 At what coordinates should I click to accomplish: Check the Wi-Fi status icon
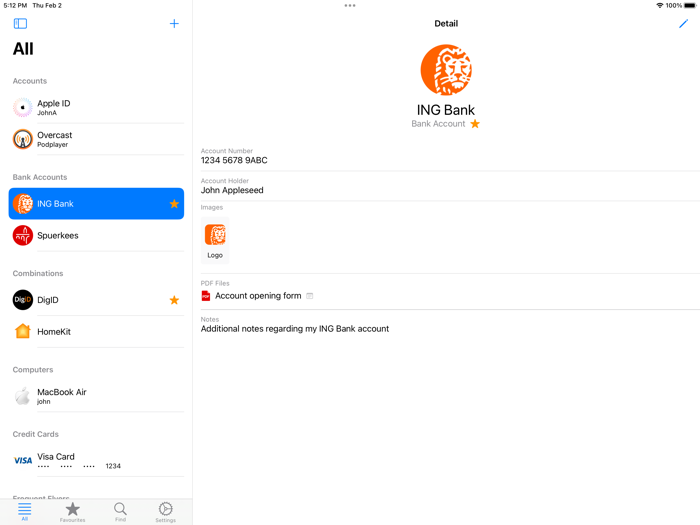pyautogui.click(x=659, y=5)
